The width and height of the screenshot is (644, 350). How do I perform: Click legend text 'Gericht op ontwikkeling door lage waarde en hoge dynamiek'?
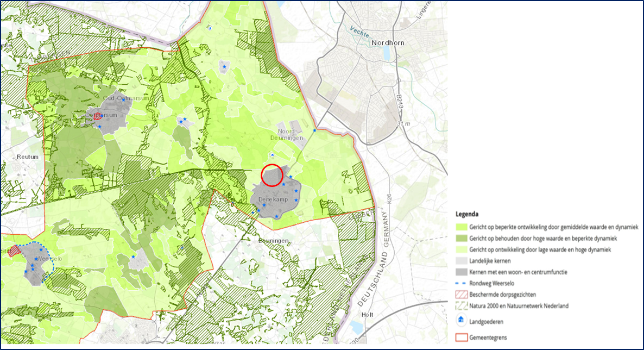click(540, 249)
